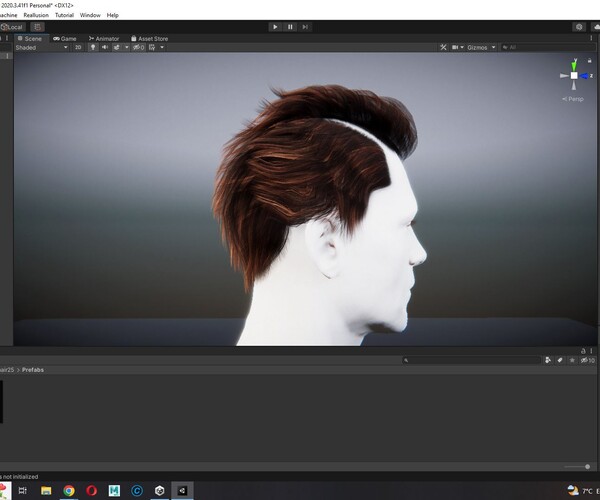Toggle hidden packages visibility counter in Project panel

pyautogui.click(x=588, y=360)
